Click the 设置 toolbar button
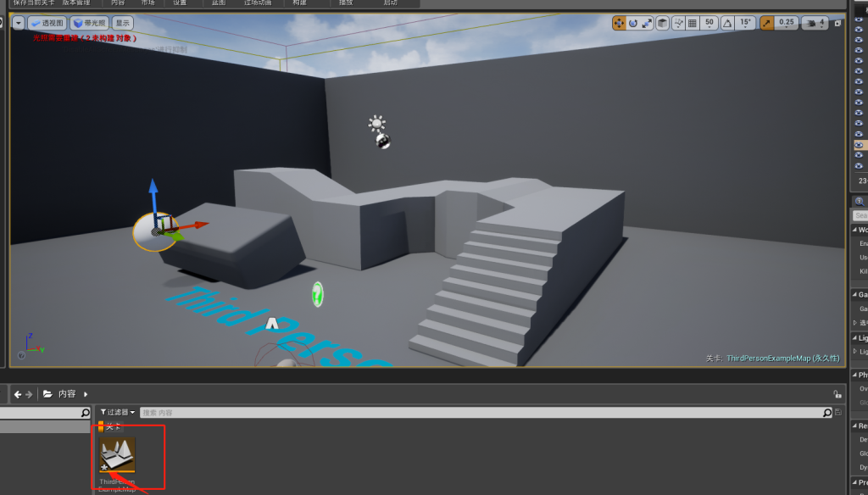 tap(180, 3)
